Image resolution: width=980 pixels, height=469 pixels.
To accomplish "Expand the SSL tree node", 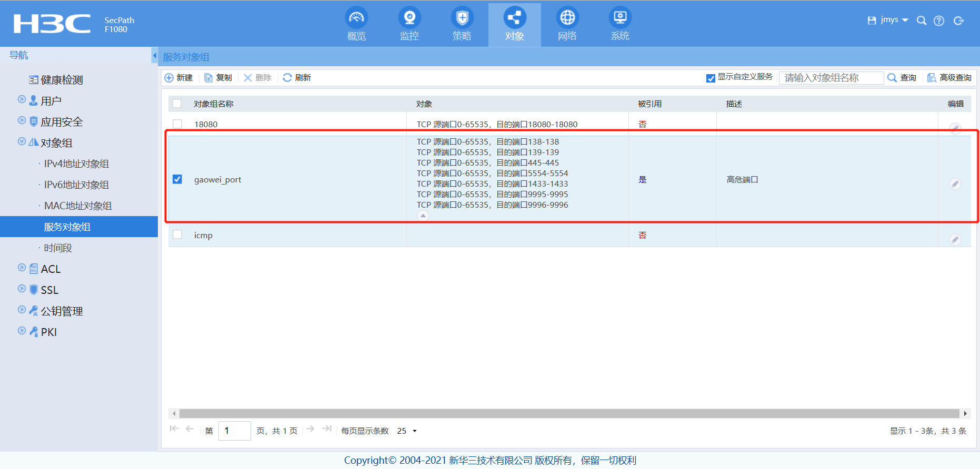I will (22, 289).
